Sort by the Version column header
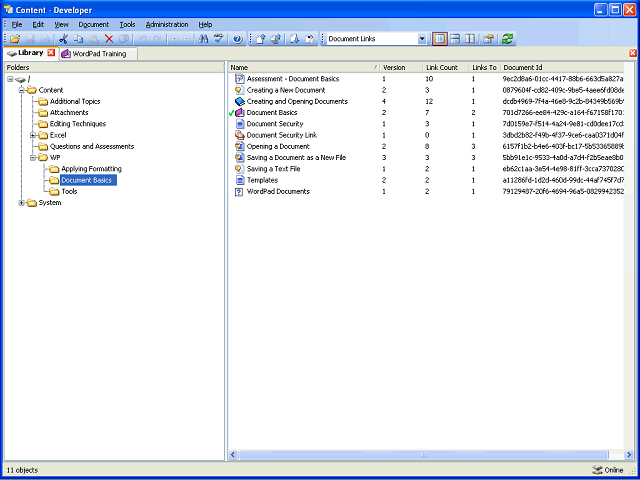The image size is (640, 480). (x=401, y=68)
